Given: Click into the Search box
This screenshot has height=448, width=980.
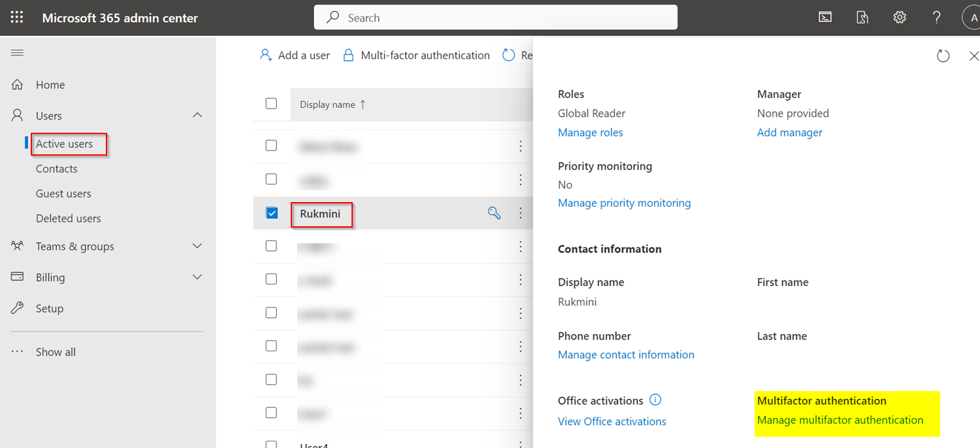Looking at the screenshot, I should pos(495,18).
